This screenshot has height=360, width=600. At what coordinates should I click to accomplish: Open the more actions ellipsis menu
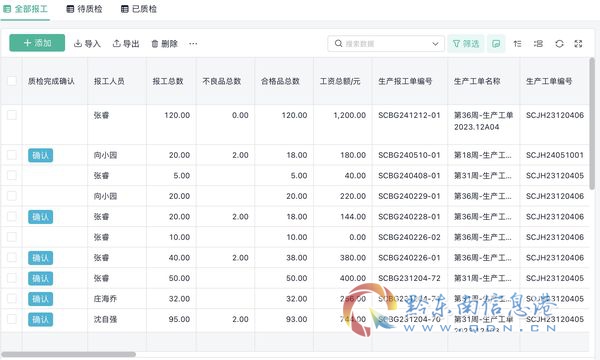[193, 44]
